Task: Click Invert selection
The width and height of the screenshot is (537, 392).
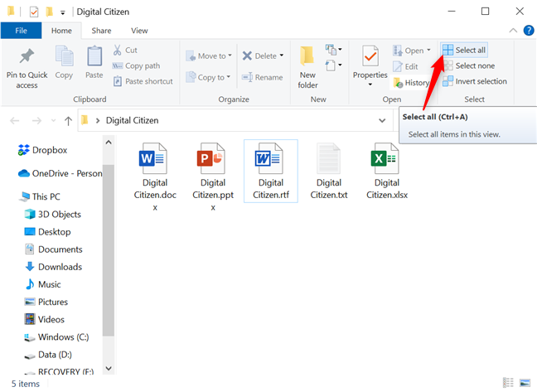Action: tap(475, 81)
